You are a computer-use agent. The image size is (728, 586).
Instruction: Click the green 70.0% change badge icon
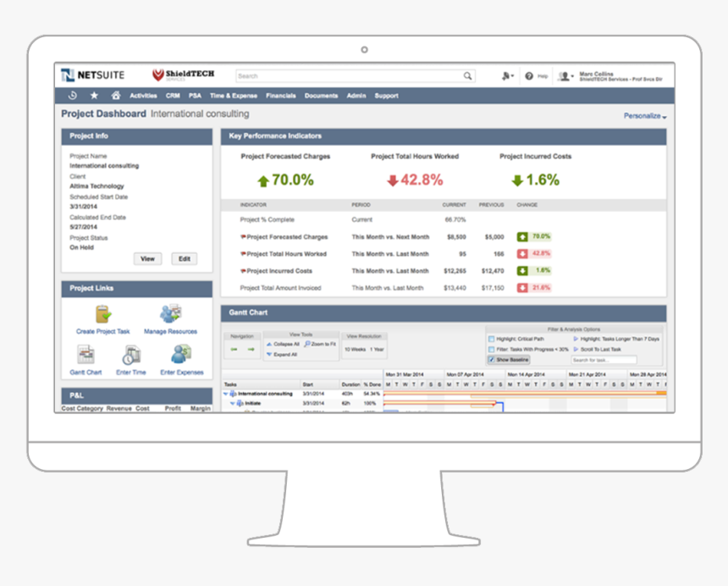(522, 237)
